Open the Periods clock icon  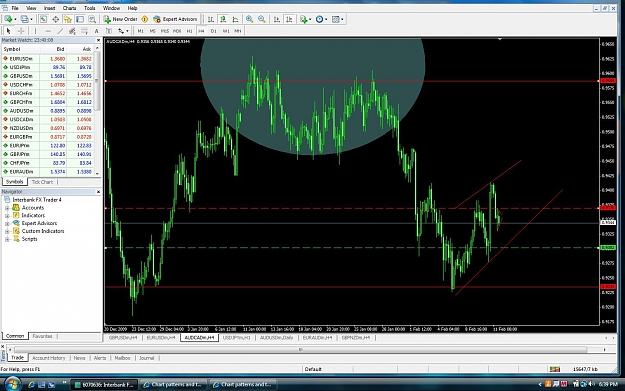(319, 19)
